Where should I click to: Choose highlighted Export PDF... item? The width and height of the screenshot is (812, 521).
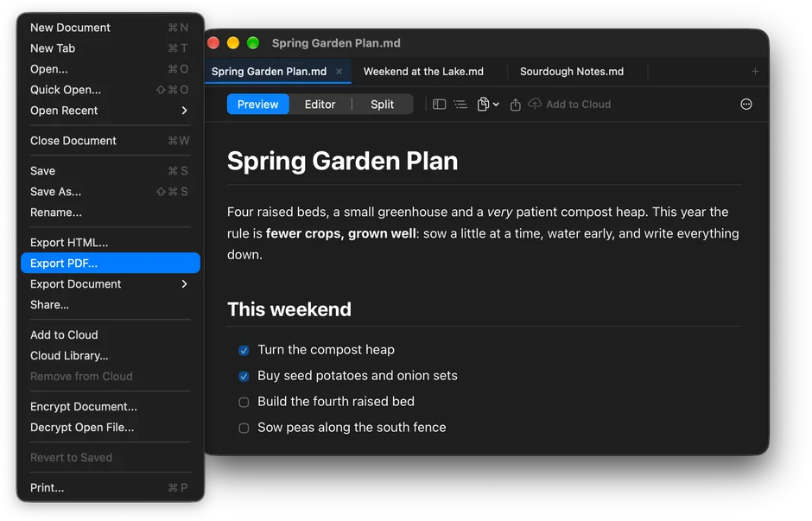pos(111,263)
